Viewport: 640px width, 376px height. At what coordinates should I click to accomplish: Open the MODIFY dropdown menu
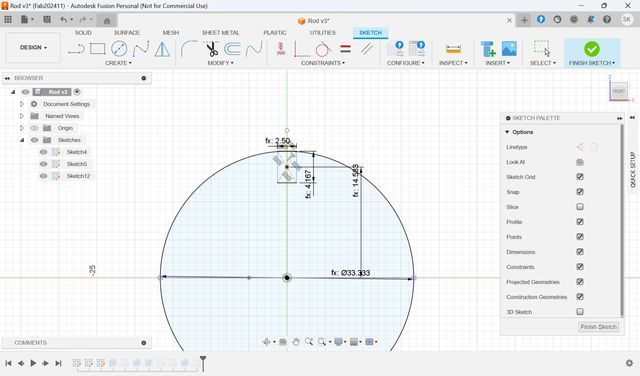220,63
